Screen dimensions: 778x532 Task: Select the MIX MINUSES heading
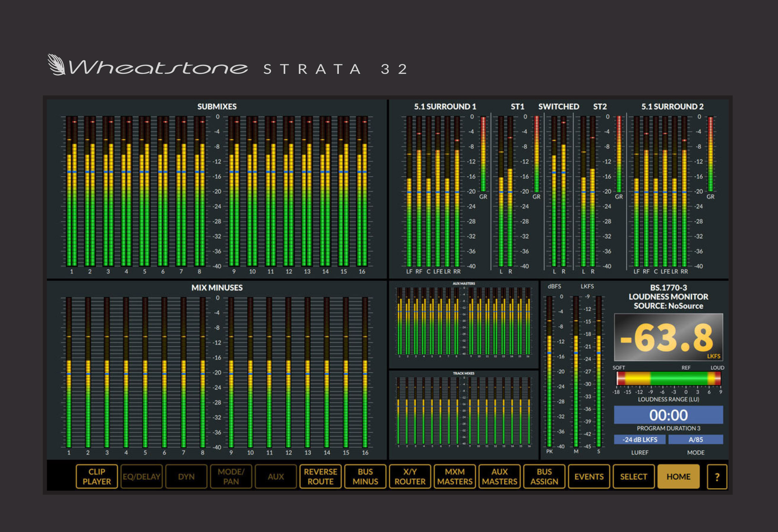tap(217, 288)
